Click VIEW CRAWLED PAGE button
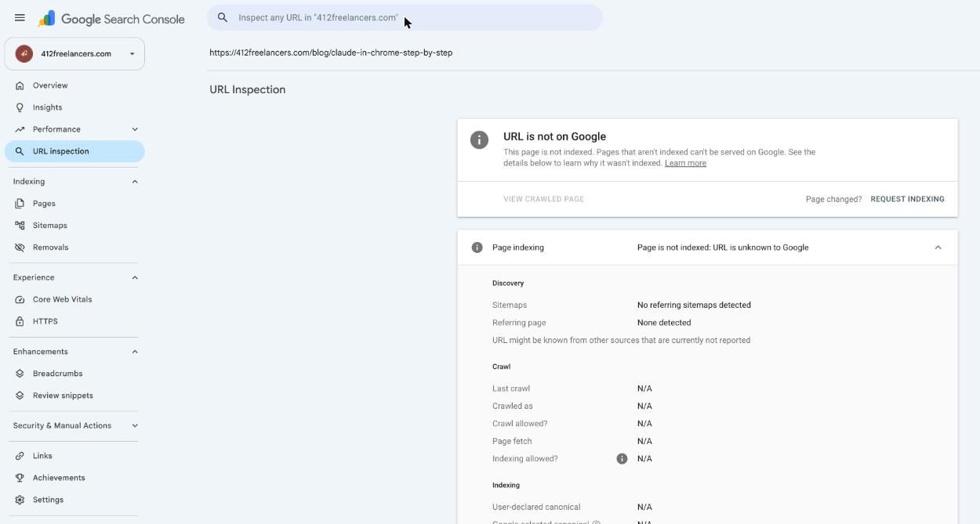Viewport: 980px width, 524px height. click(543, 199)
